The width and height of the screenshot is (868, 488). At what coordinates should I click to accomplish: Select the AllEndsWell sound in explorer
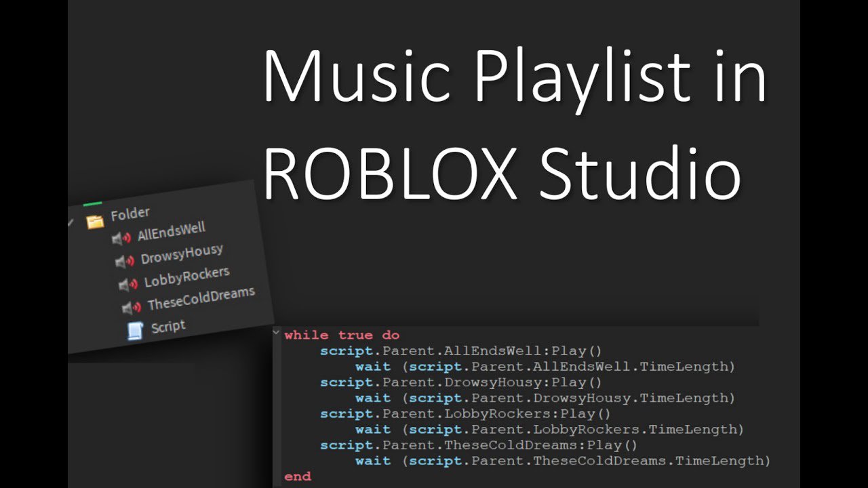(171, 232)
